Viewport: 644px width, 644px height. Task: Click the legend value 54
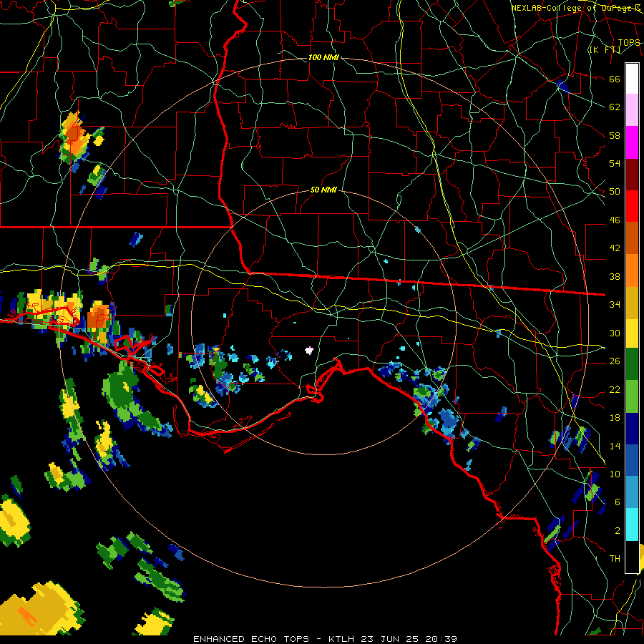[615, 163]
